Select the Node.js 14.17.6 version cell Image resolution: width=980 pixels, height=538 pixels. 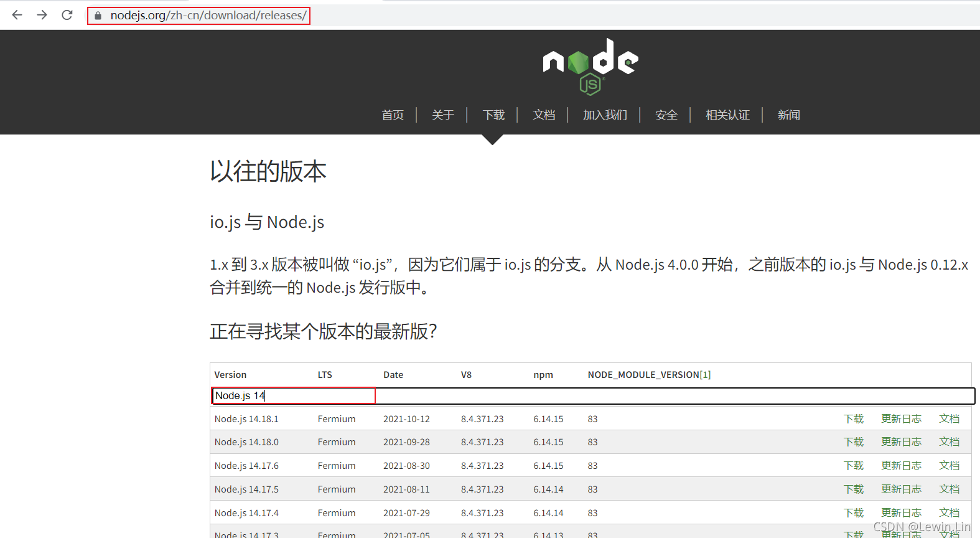(x=246, y=466)
